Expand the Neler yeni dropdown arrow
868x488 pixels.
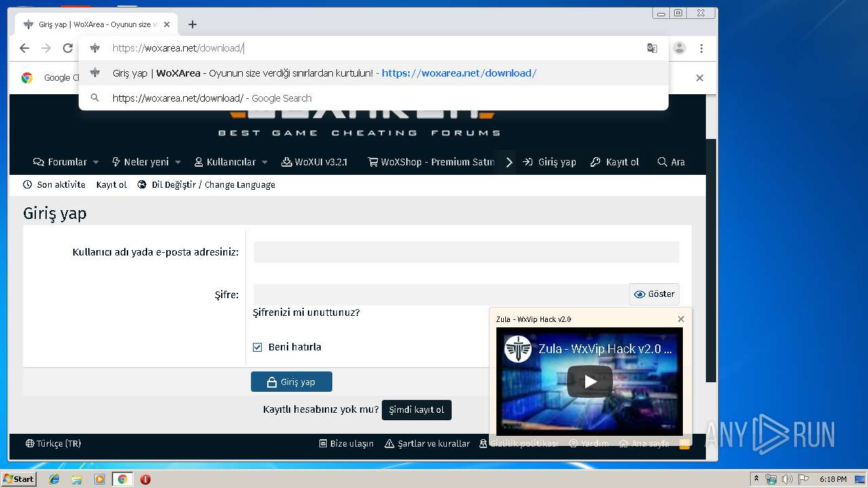(178, 162)
